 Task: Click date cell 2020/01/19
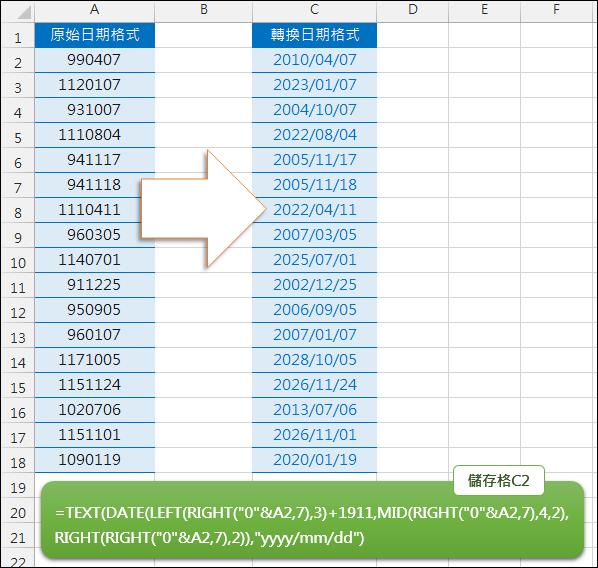point(314,460)
